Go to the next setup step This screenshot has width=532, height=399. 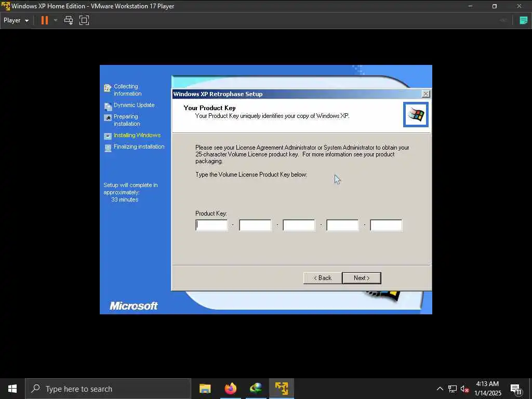click(362, 278)
